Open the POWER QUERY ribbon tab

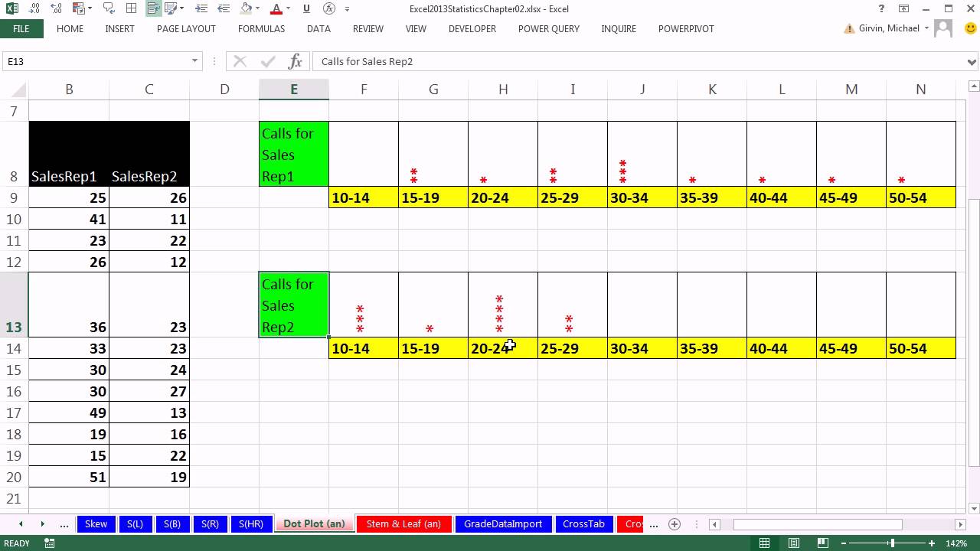pyautogui.click(x=549, y=28)
